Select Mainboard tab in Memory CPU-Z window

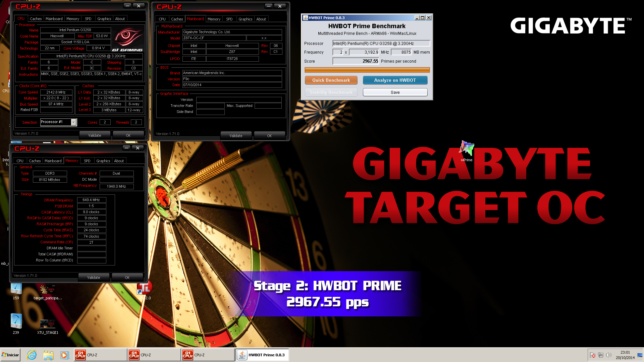[53, 161]
